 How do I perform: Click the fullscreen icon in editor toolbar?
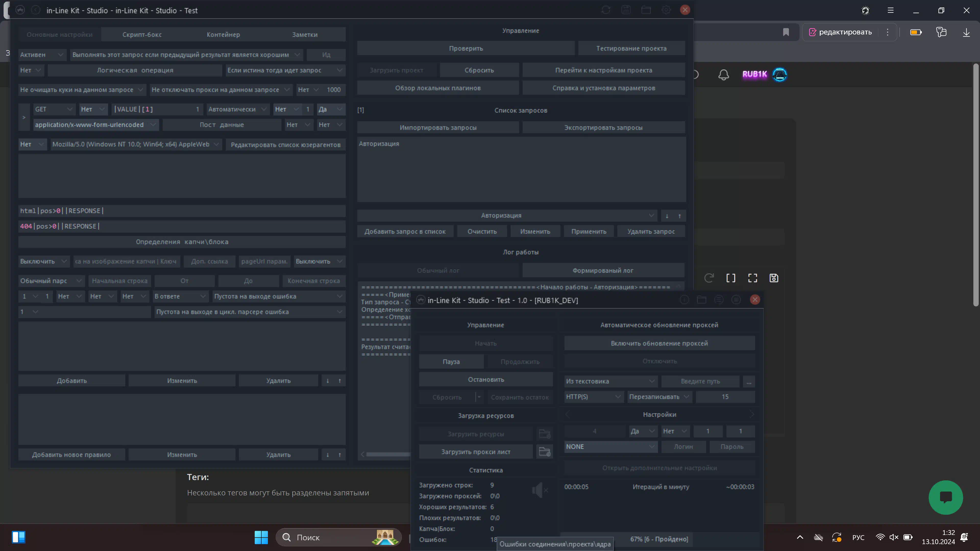click(x=753, y=278)
